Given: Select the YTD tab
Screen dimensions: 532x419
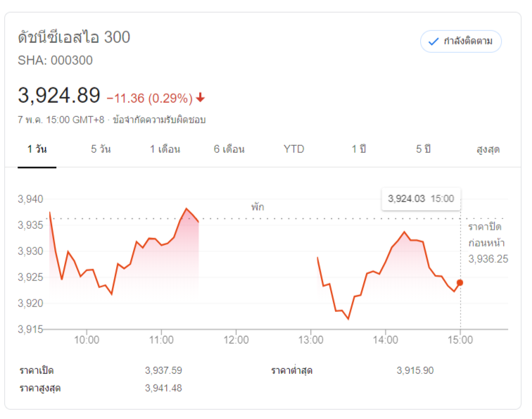Looking at the screenshot, I should click(294, 149).
